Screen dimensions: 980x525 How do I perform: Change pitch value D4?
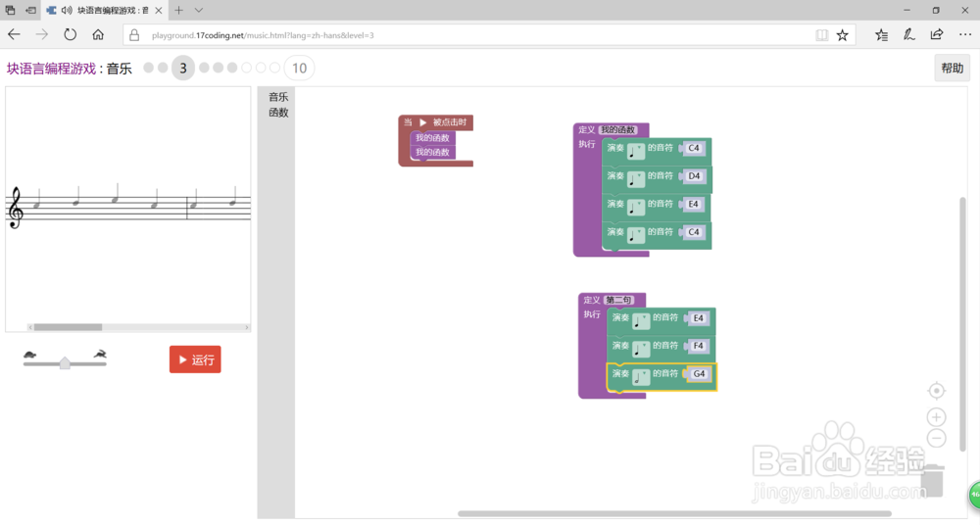[694, 176]
